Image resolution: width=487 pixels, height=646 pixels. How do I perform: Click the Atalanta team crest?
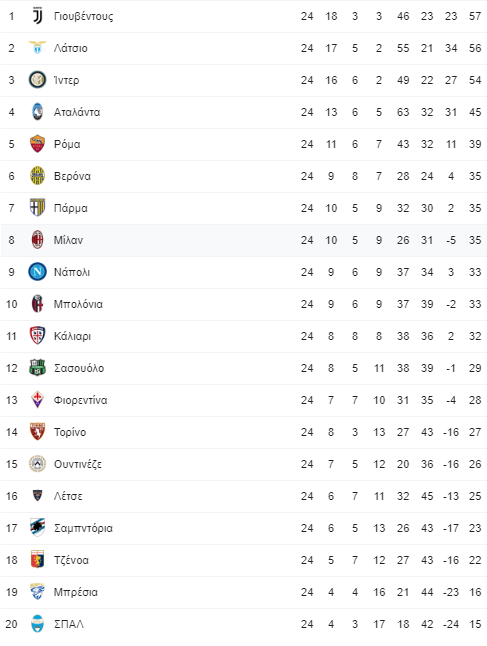[x=37, y=112]
